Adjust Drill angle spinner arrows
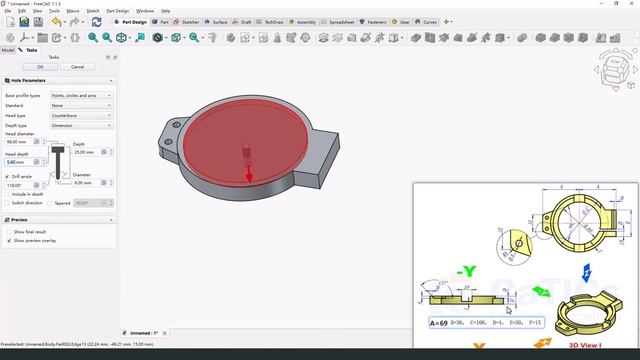640x360 pixels. click(44, 185)
